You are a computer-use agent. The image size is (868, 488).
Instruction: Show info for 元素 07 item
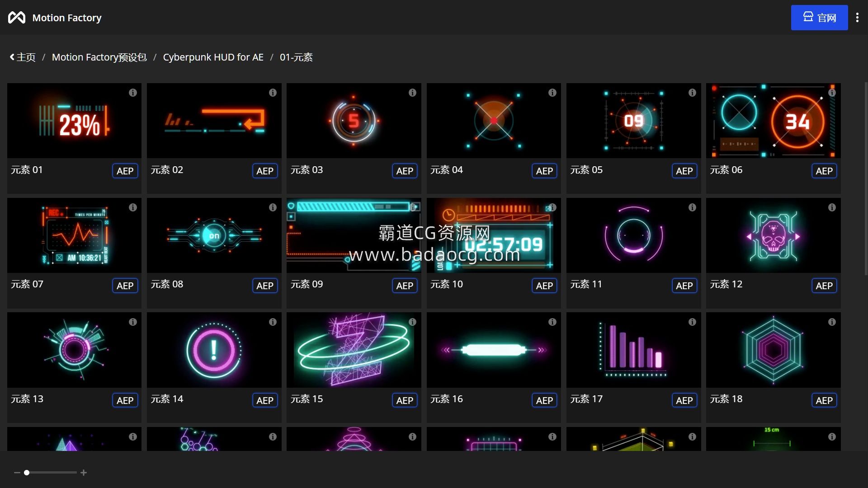132,207
